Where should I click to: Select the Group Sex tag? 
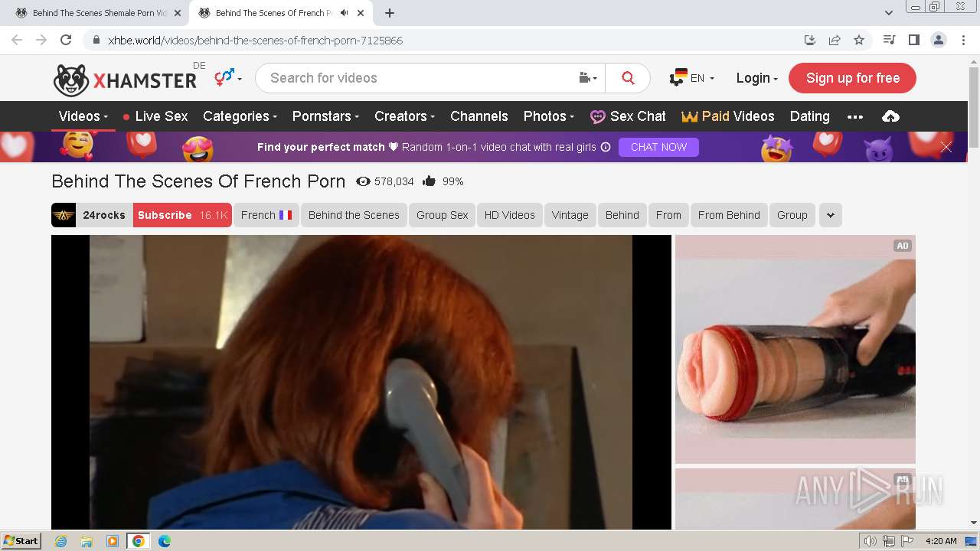click(442, 215)
